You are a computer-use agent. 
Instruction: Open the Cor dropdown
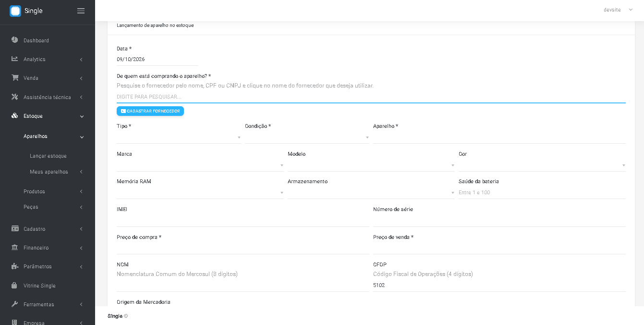click(542, 165)
